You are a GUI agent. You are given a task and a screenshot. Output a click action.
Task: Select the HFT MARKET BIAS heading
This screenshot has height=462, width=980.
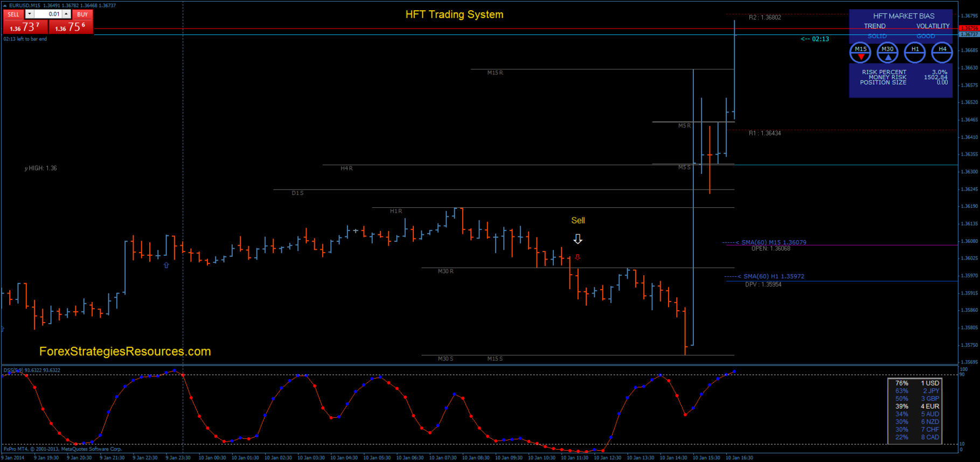point(903,16)
